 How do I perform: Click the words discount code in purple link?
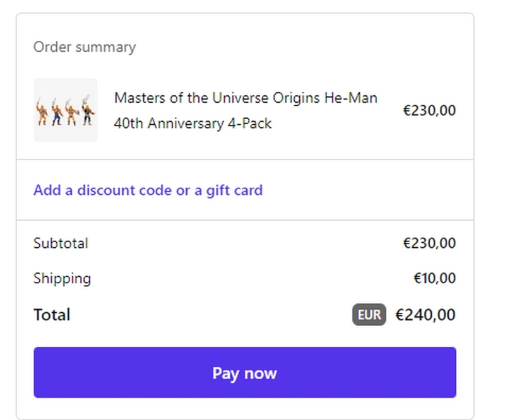pos(124,190)
